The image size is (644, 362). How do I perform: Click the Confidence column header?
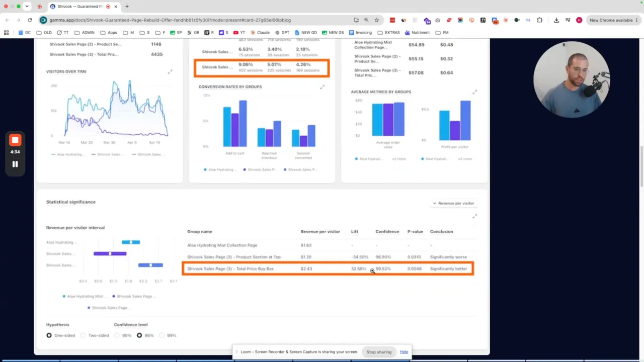[x=387, y=232]
